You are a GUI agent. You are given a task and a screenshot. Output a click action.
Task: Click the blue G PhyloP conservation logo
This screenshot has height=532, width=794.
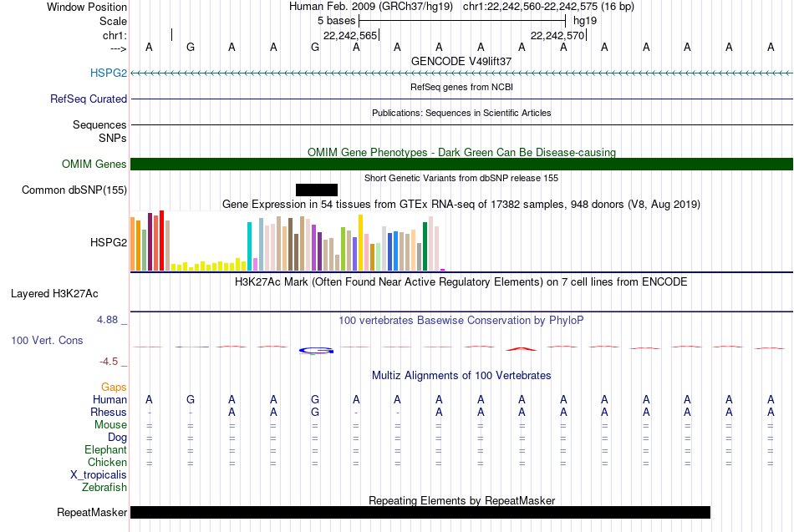point(316,350)
